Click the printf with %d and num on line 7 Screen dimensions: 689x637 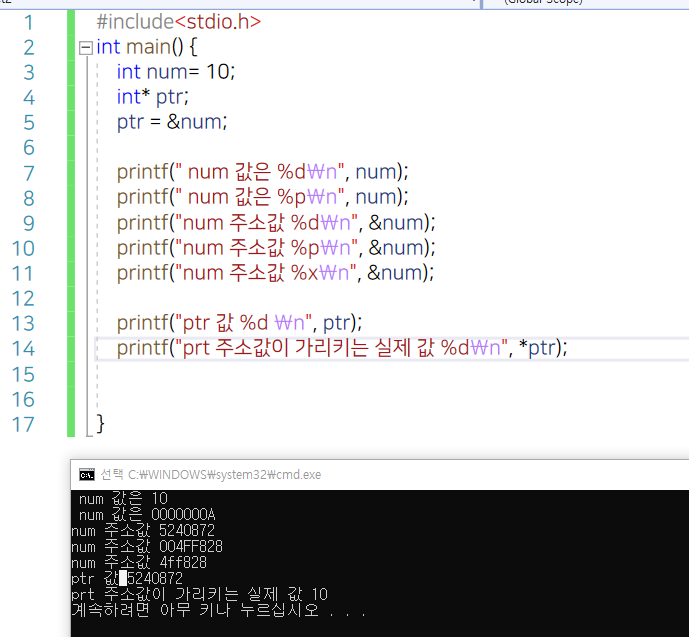[x=262, y=172]
